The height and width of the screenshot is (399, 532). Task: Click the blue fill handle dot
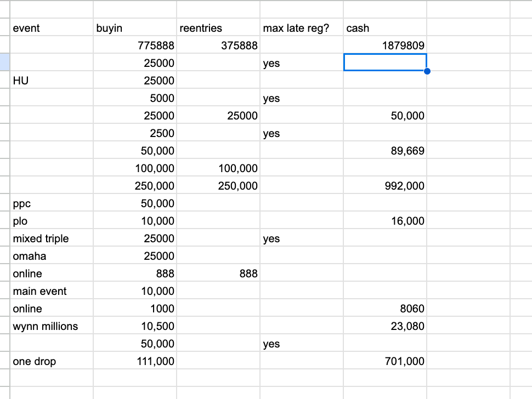coord(427,71)
